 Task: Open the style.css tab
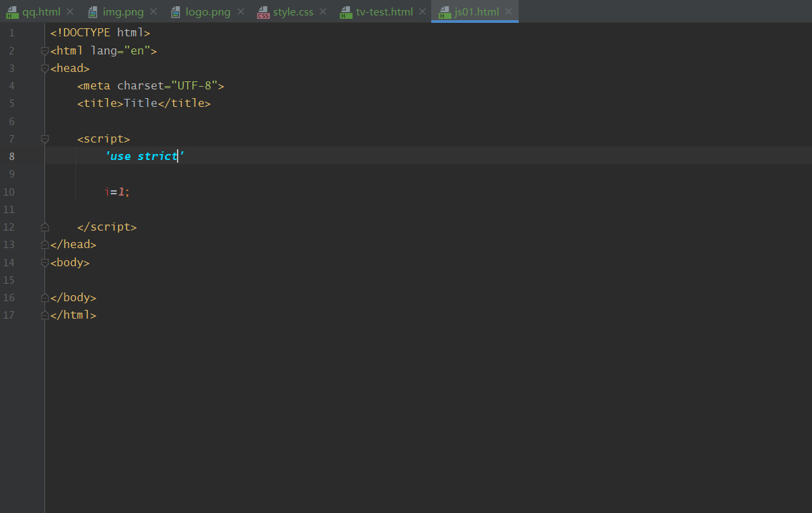tap(293, 11)
